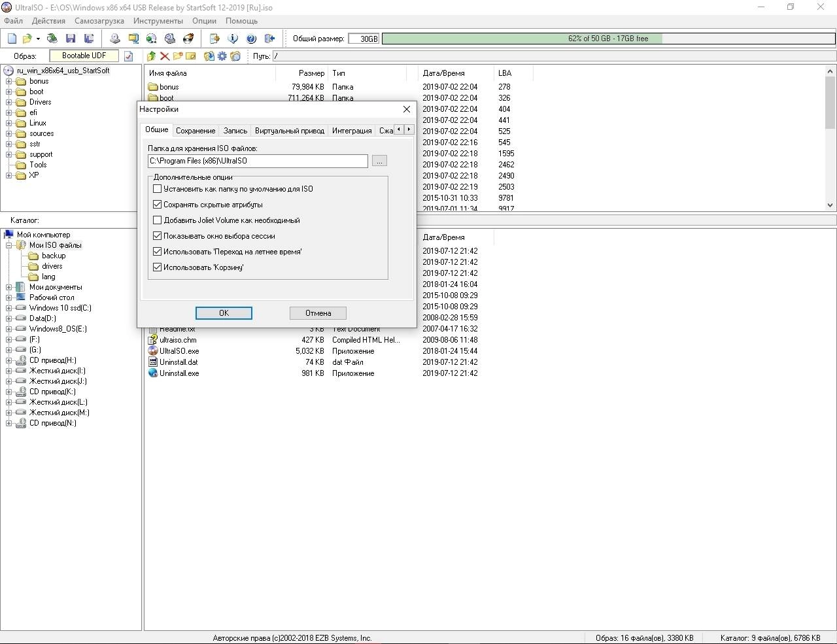Viewport: 837px width, 644px height.
Task: Expand the 'CD привод(H:)' node
Action: click(9, 361)
